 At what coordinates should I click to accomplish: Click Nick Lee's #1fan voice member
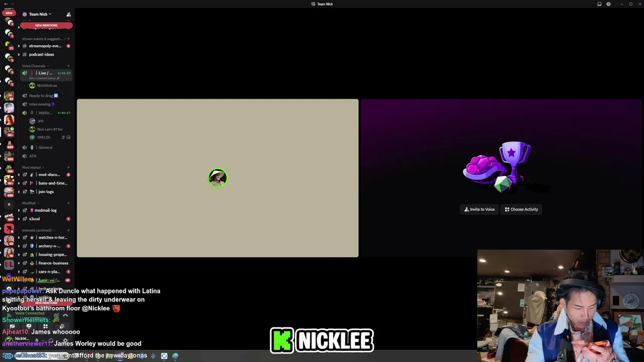coord(46,130)
